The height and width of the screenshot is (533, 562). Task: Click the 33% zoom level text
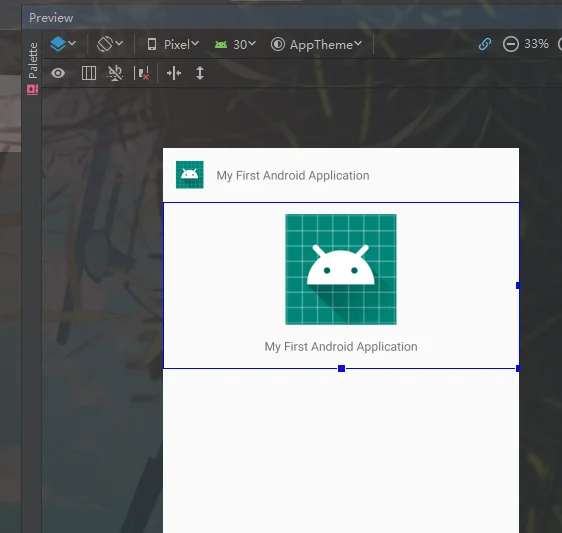point(536,44)
